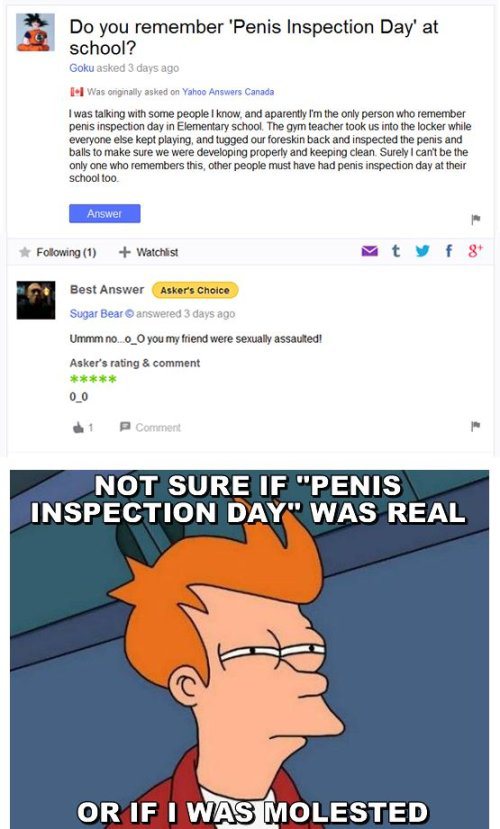Screen dimensions: 500x829
Task: Click the Asker's Choice badge
Action: coord(195,290)
